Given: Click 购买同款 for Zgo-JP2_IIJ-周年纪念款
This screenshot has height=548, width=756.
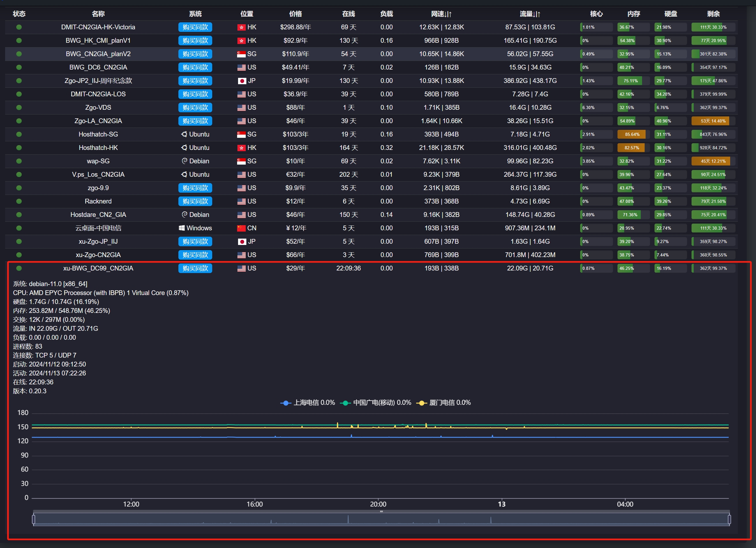Looking at the screenshot, I should click(x=195, y=81).
